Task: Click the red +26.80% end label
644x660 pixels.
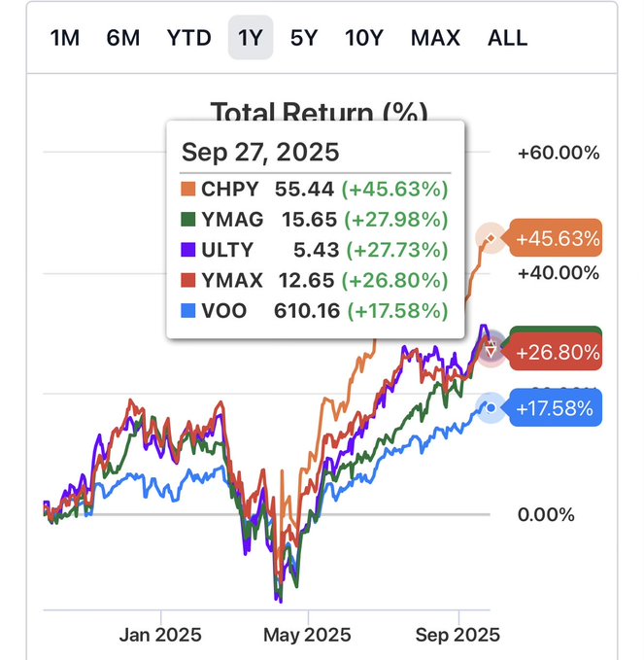Action: pos(558,352)
